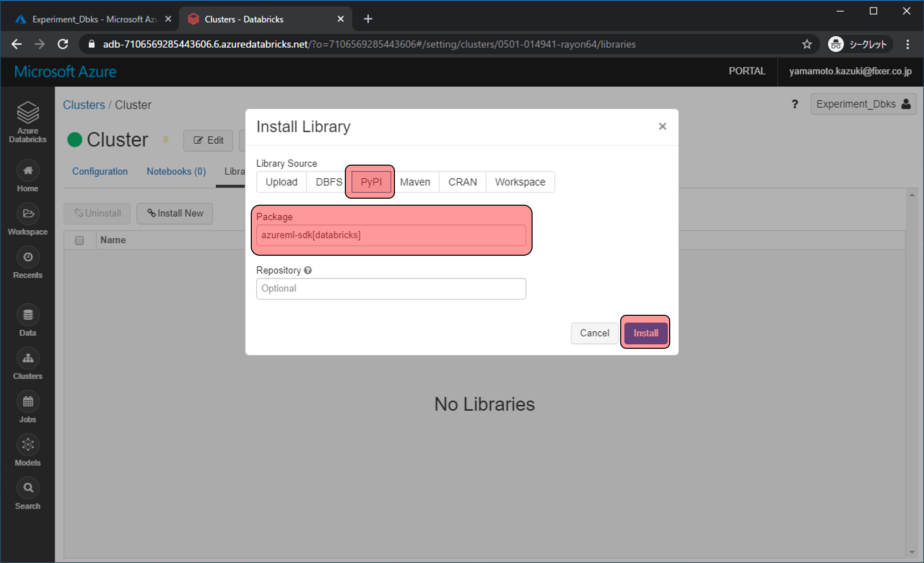Click the browser address bar URL
The width and height of the screenshot is (924, 563).
[369, 44]
